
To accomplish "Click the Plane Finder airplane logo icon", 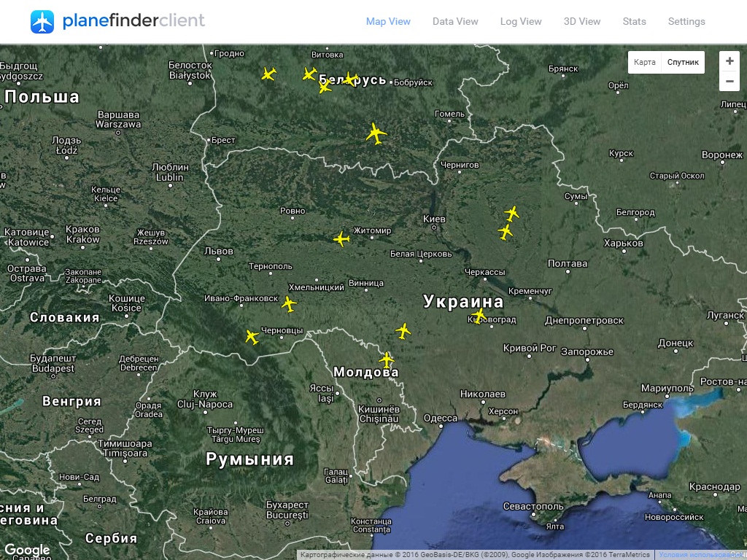I will [42, 22].
